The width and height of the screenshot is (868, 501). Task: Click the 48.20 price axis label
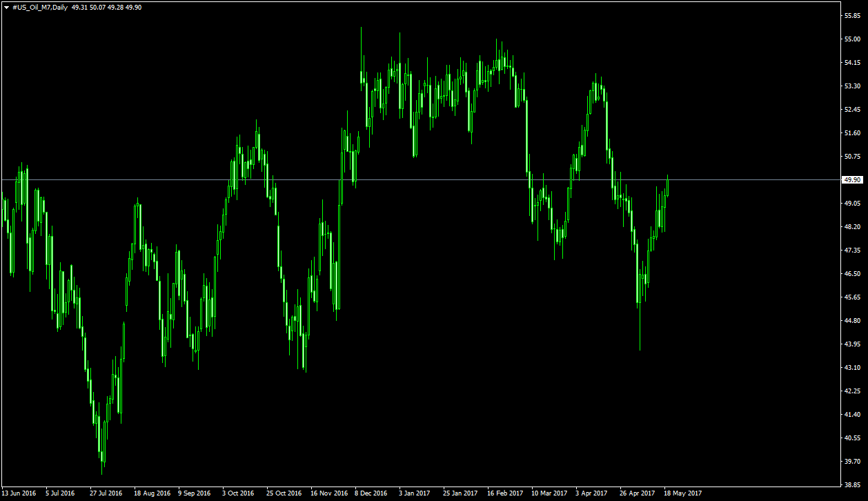point(852,226)
